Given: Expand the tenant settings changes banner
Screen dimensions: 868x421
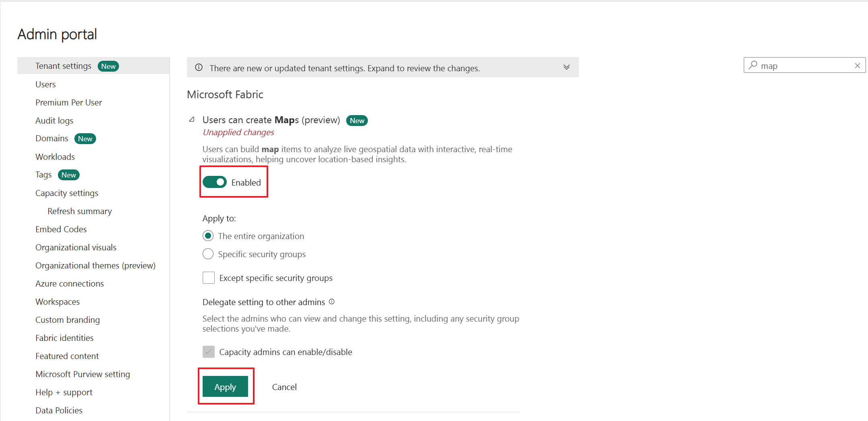Looking at the screenshot, I should point(566,67).
